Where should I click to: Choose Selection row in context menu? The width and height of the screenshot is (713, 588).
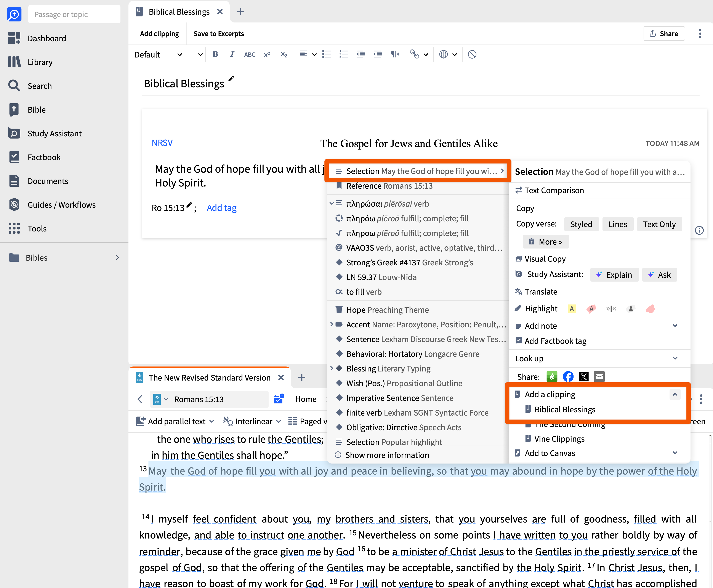[418, 171]
